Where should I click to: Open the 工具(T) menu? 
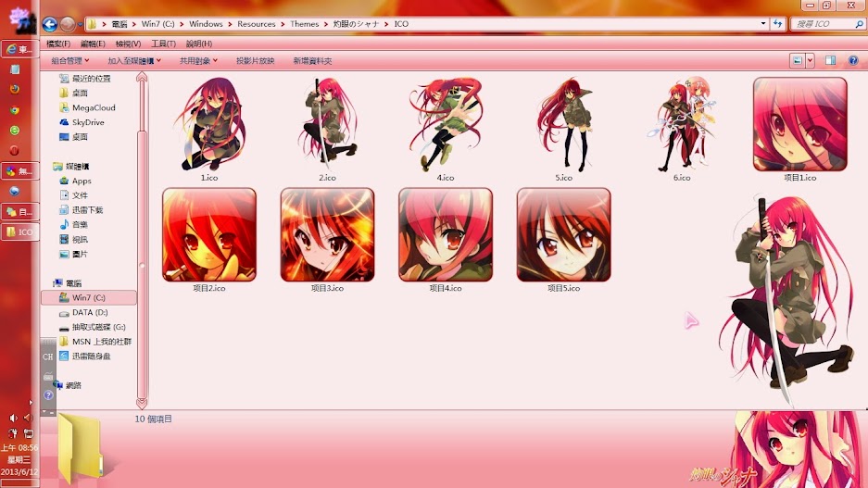(x=163, y=44)
